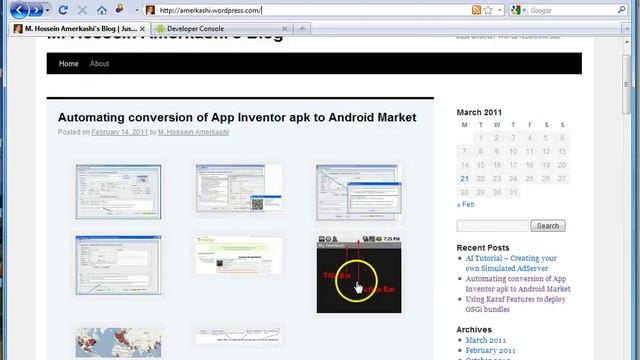Click the toolbar icon next to Home
Screen dimensions: 640x360
(x=120, y=9)
